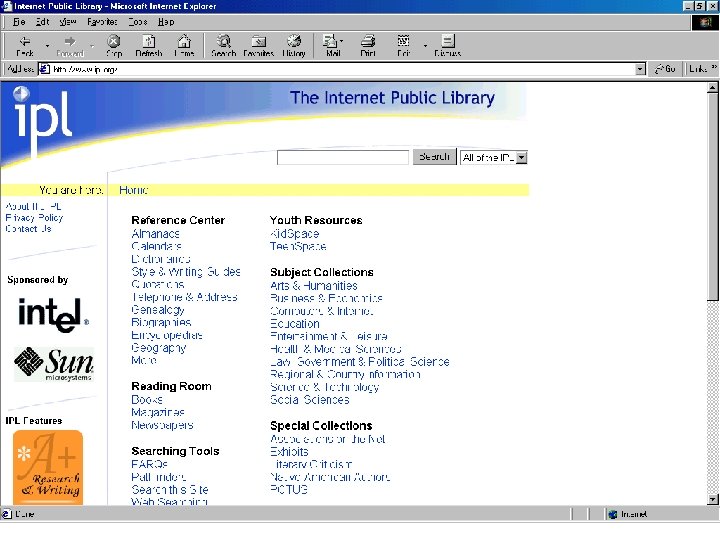Expand the Edit button dropdown arrow

point(425,46)
